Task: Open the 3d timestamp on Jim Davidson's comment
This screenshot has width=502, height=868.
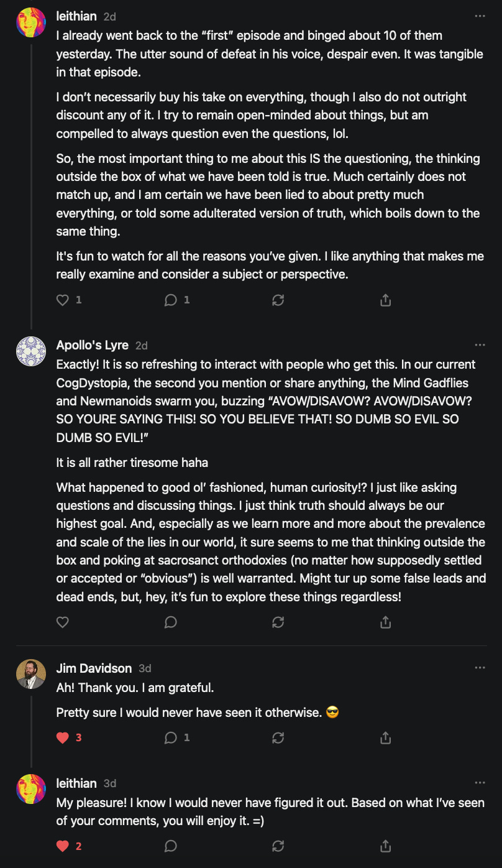Action: 145,668
